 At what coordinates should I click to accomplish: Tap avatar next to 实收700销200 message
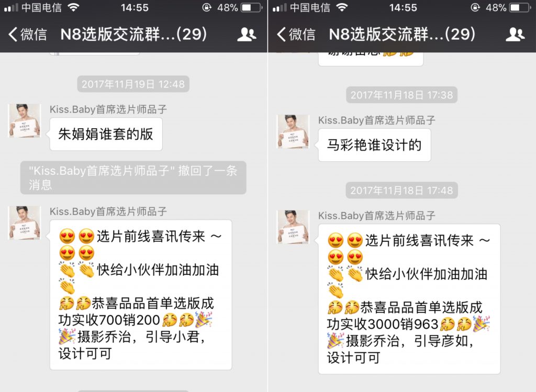[x=24, y=223]
